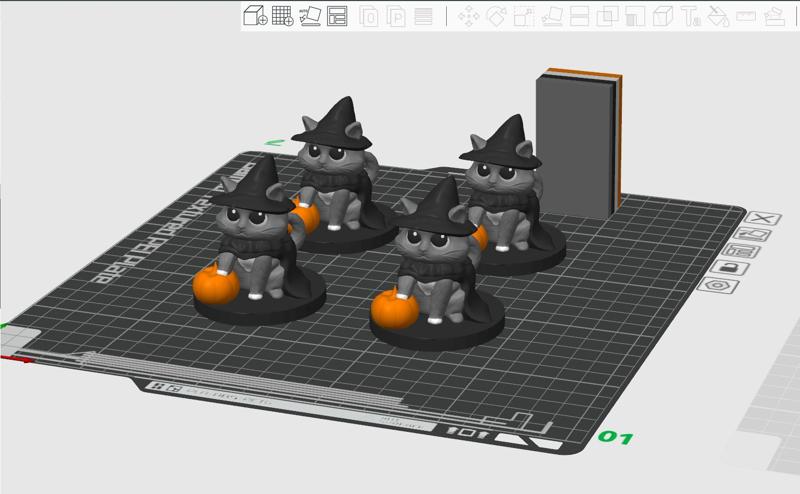
Task: Select the Scale tool
Action: coord(523,17)
